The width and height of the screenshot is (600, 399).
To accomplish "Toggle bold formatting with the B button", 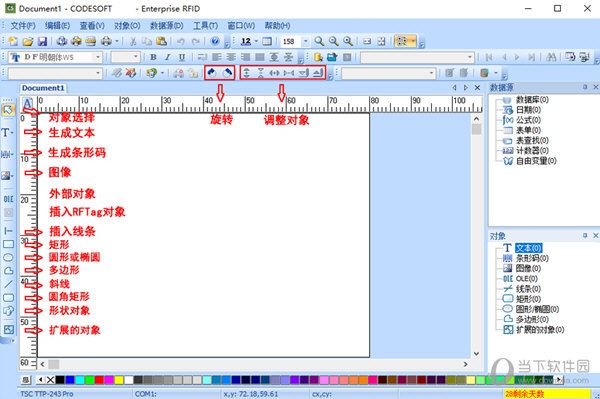I will [153, 57].
